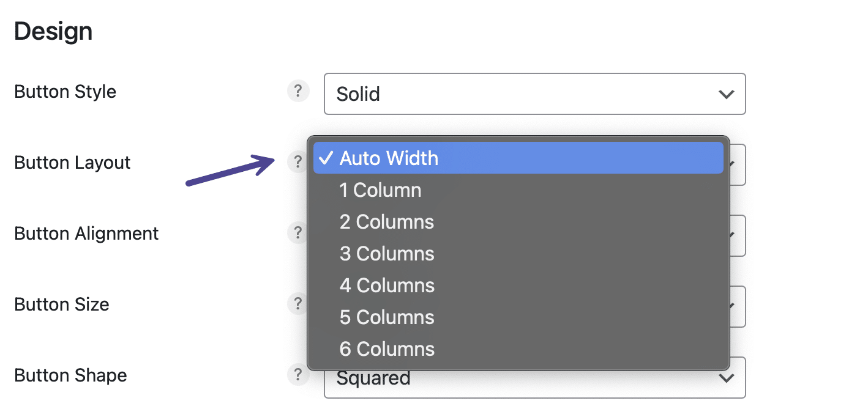Screen dimensions: 868x417
Task: Open the Button Style dropdown showing Solid
Action: point(534,94)
